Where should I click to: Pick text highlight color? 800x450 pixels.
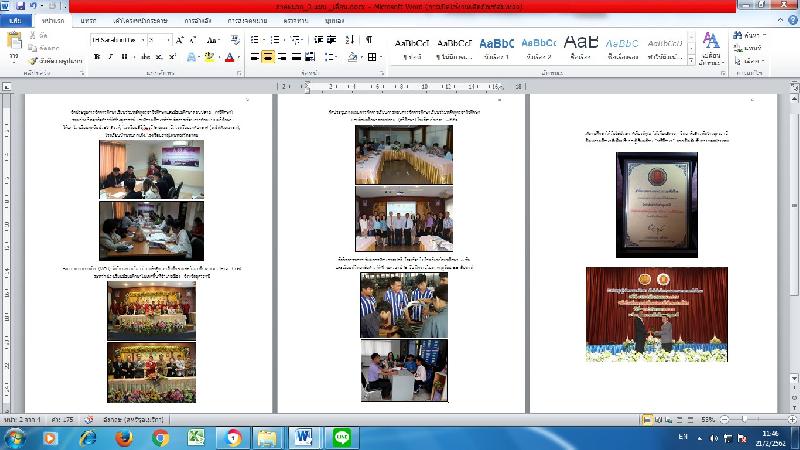[209, 57]
